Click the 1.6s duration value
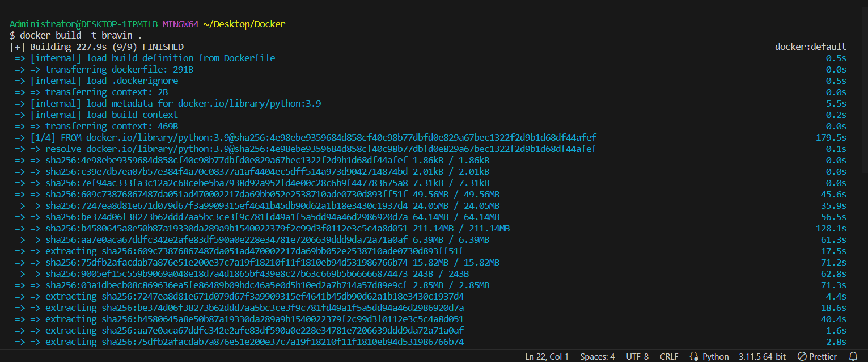868x362 pixels. tap(836, 330)
